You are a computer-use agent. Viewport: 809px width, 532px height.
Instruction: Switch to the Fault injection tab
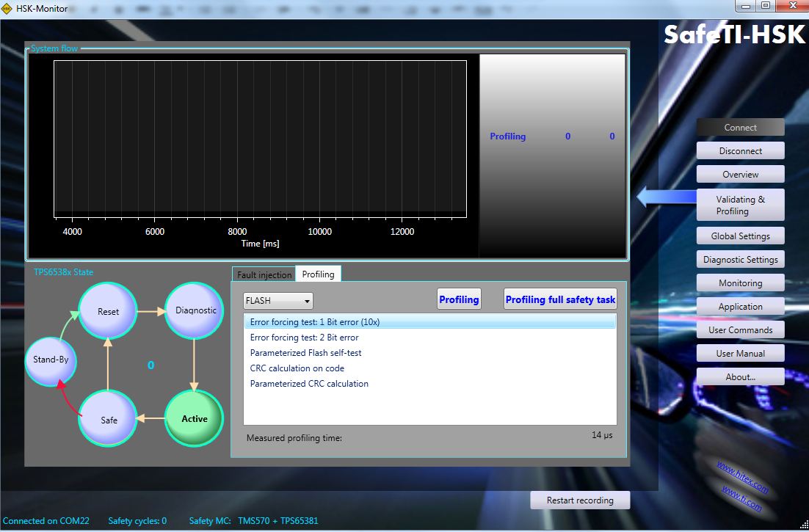click(264, 274)
